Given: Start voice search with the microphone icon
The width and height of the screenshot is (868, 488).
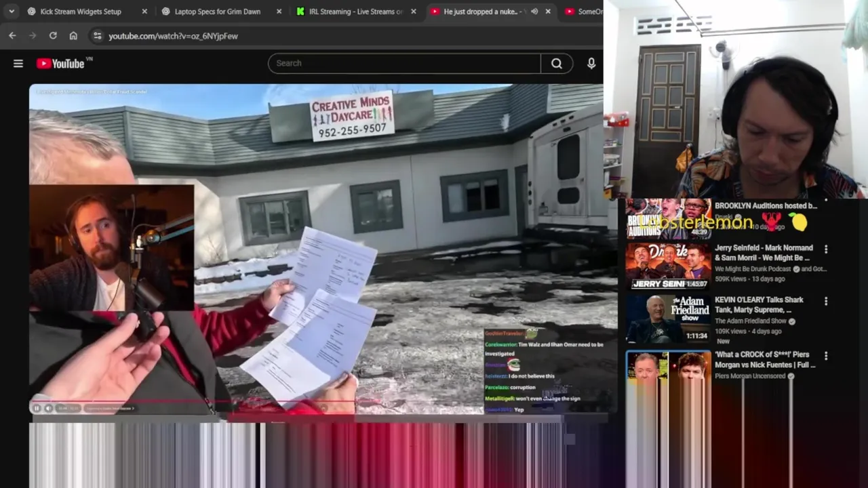Looking at the screenshot, I should (x=591, y=63).
